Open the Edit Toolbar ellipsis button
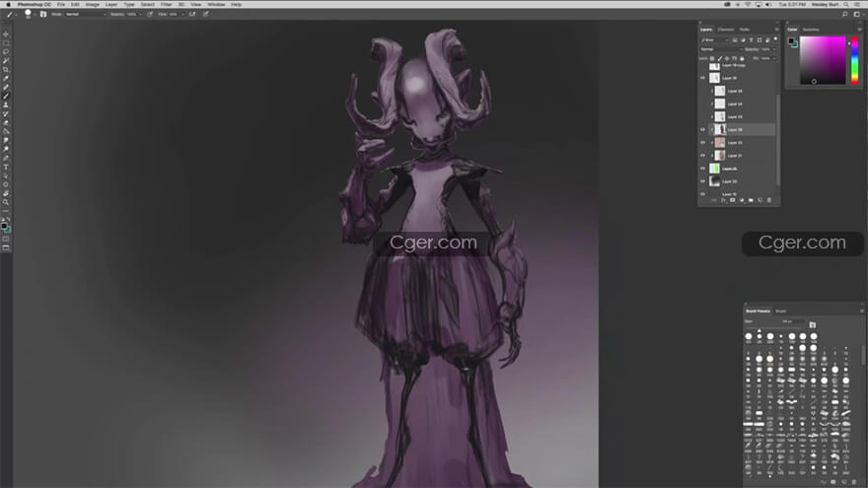The height and width of the screenshot is (488, 868). 6,211
